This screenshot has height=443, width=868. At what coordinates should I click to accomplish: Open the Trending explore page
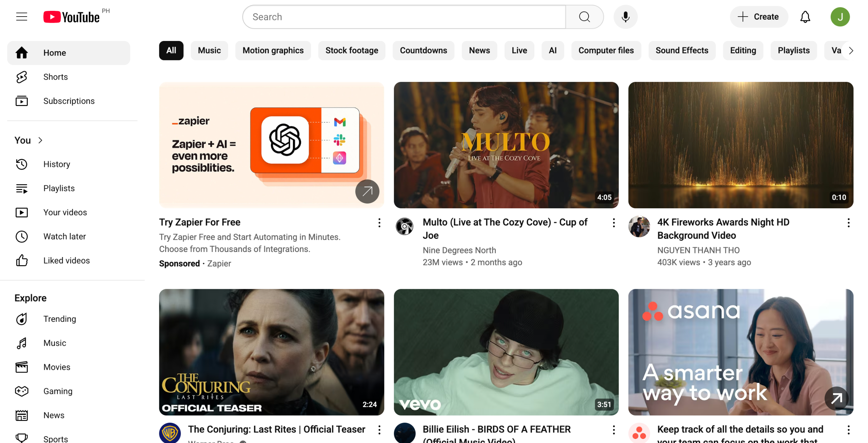pos(59,319)
